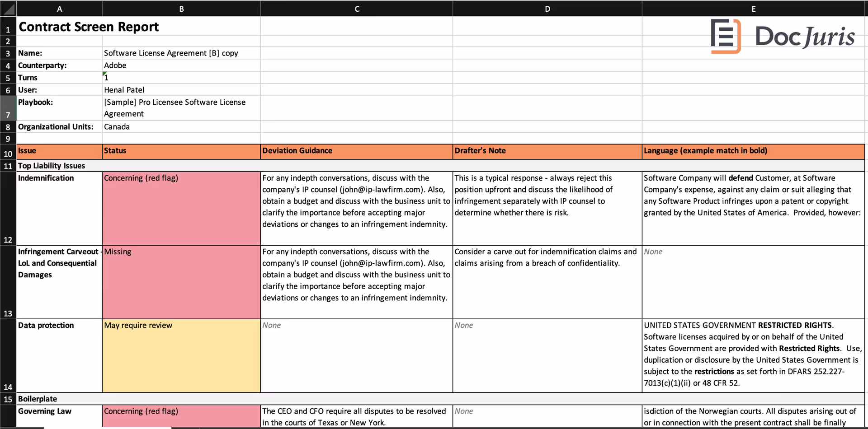
Task: Select the 'Data protection' issue cell
Action: pyautogui.click(x=59, y=356)
